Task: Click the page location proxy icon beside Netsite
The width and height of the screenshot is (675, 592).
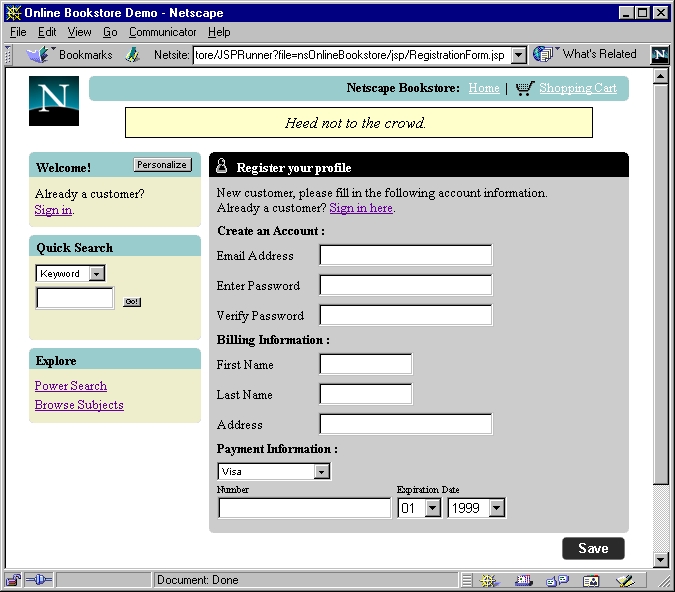Action: (133, 55)
